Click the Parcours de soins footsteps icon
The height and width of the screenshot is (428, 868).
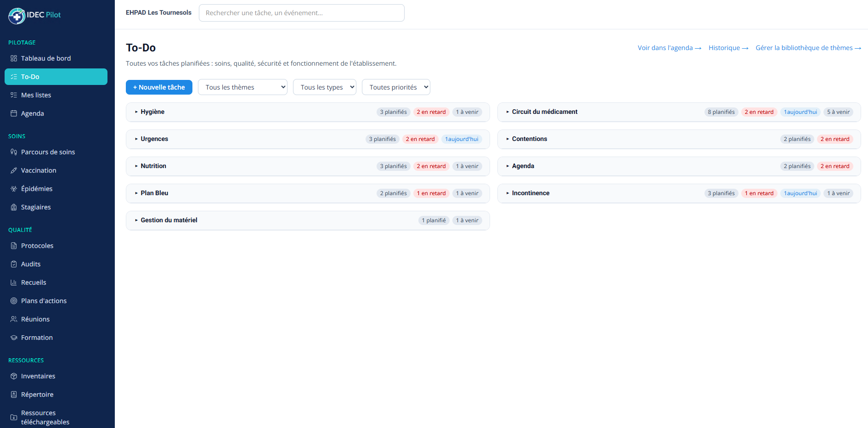[x=14, y=152]
